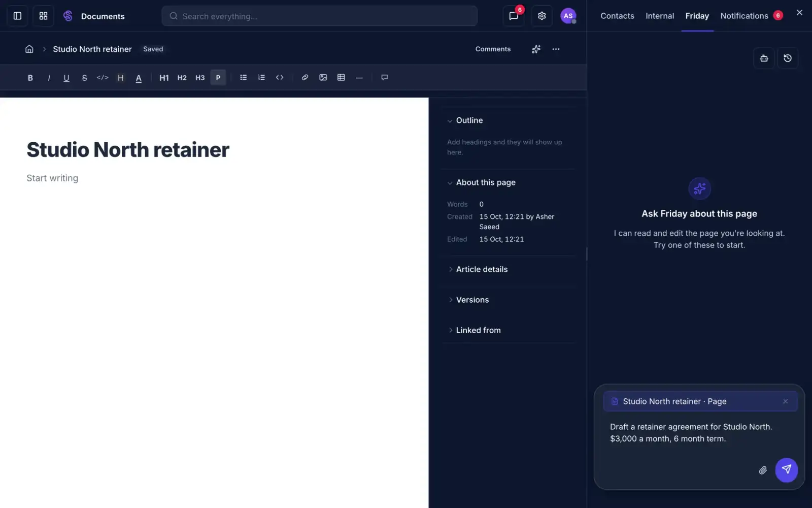
Task: Apply underline formatting
Action: point(66,78)
